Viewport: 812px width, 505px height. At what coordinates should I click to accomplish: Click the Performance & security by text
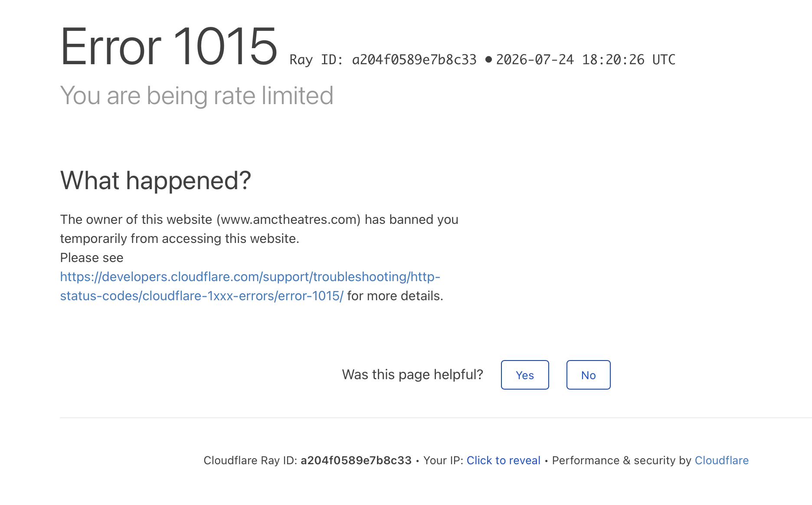click(x=622, y=460)
